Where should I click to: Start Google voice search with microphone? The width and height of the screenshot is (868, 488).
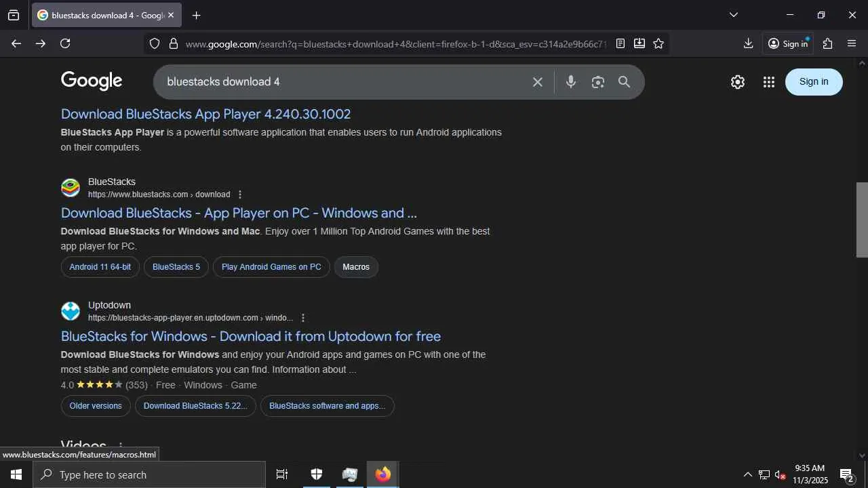[x=571, y=82]
